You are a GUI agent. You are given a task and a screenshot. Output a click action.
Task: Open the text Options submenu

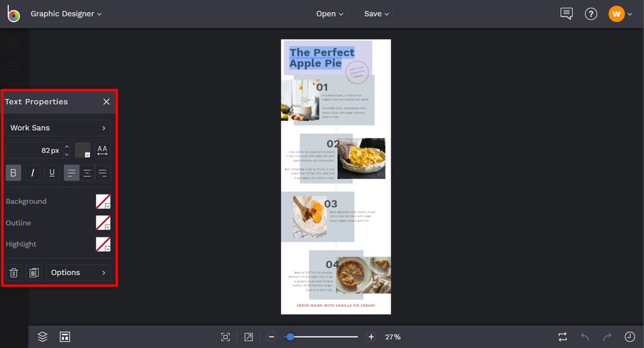tap(78, 272)
